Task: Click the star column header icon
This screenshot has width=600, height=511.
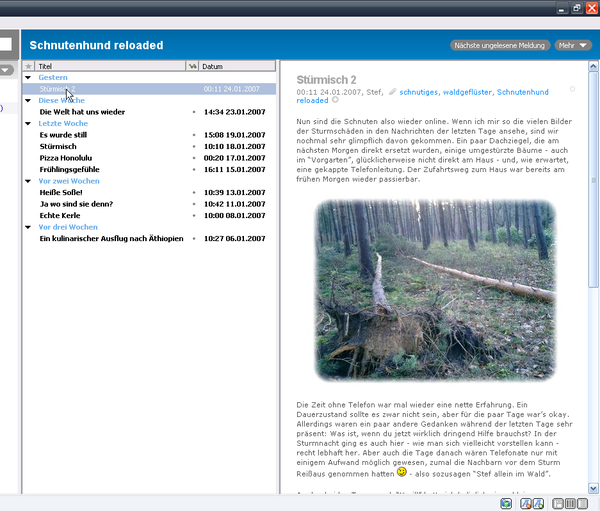Action: pos(28,66)
